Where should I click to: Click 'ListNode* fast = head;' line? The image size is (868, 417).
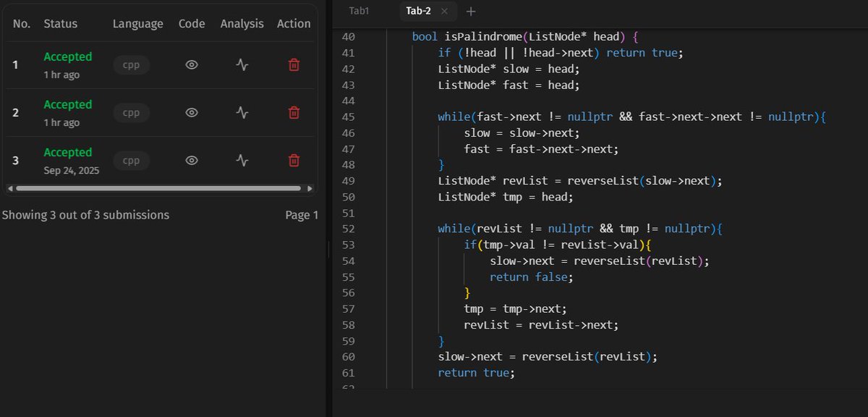(x=509, y=85)
